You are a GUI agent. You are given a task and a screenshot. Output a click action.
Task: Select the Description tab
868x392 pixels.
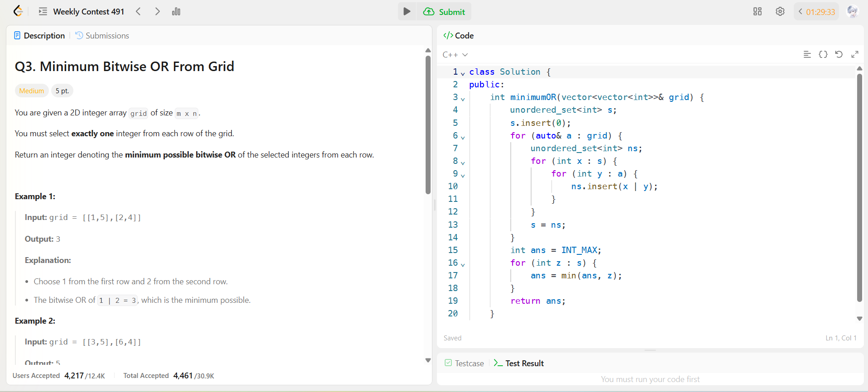[39, 36]
